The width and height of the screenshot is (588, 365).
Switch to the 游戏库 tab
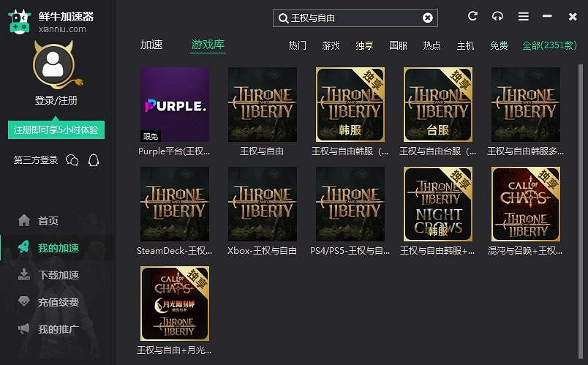click(208, 45)
